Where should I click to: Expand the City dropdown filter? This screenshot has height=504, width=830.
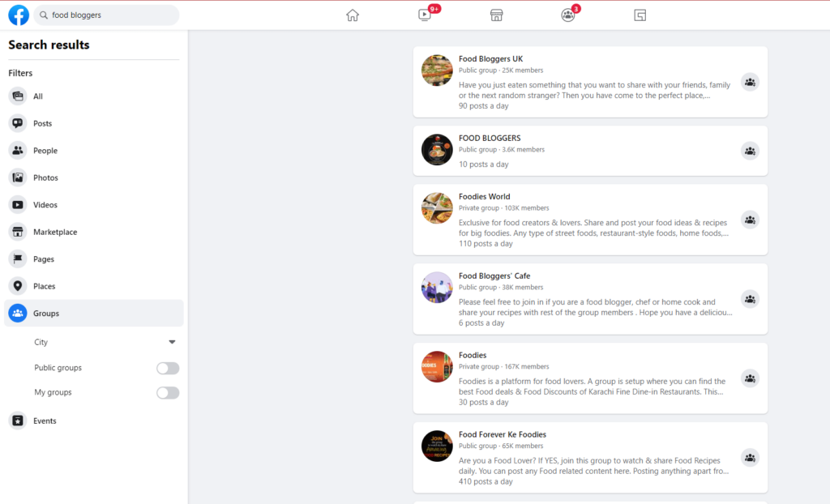pos(105,342)
